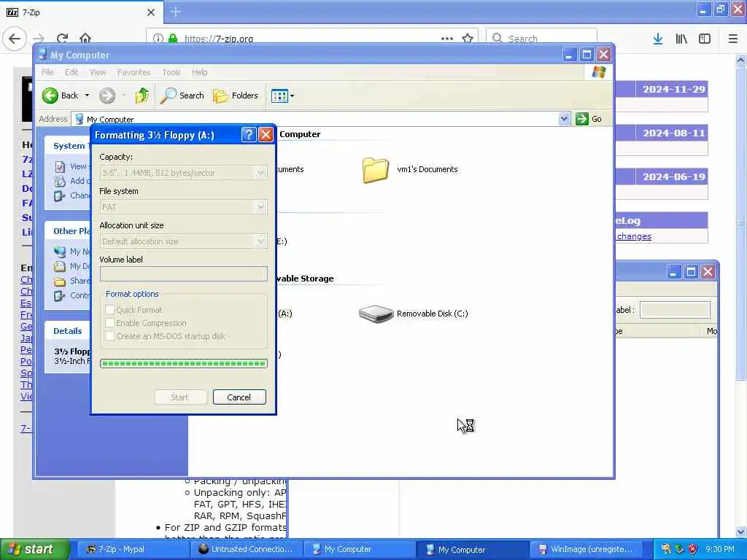Click the Volume label text field

point(183,274)
